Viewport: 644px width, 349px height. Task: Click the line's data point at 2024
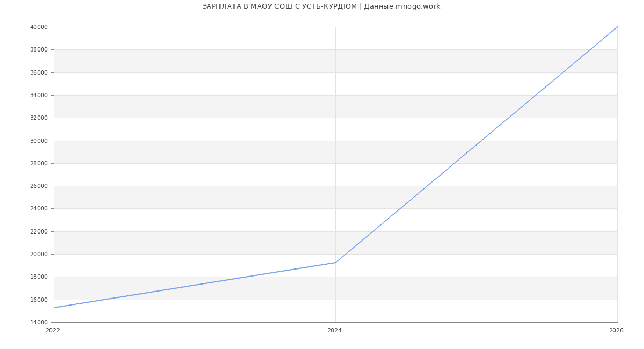(x=335, y=263)
